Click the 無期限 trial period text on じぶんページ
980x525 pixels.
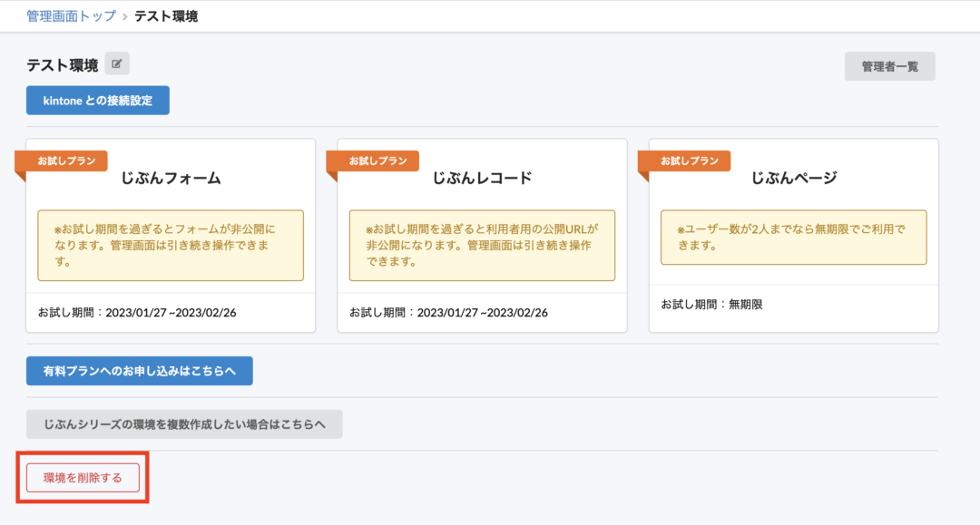point(711,305)
